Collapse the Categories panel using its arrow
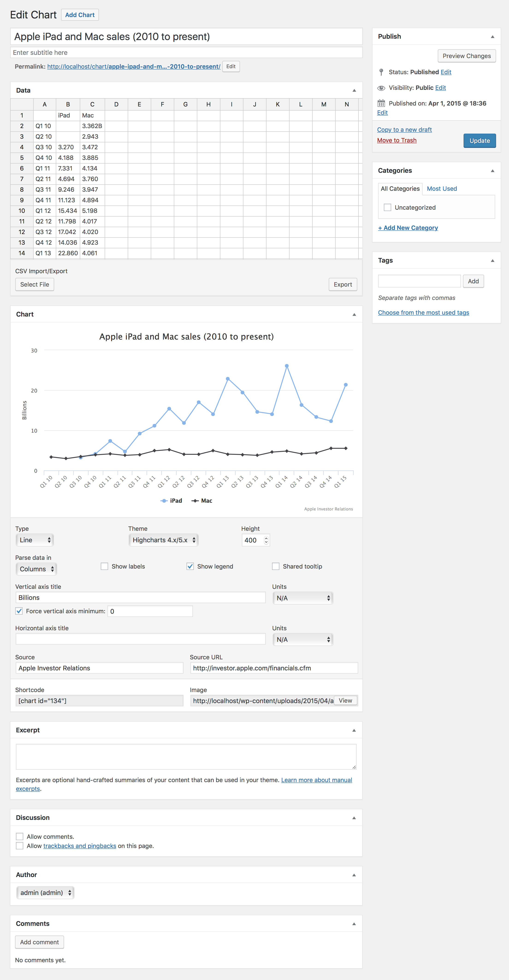Viewport: 509px width, 980px height. click(x=492, y=171)
